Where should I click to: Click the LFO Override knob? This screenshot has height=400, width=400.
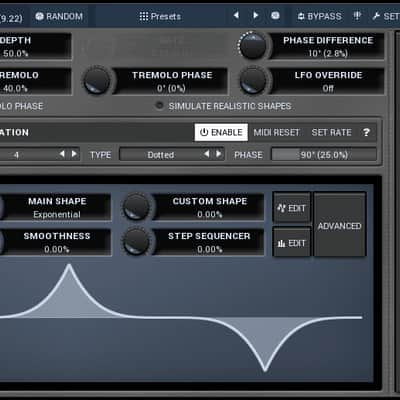tap(253, 80)
